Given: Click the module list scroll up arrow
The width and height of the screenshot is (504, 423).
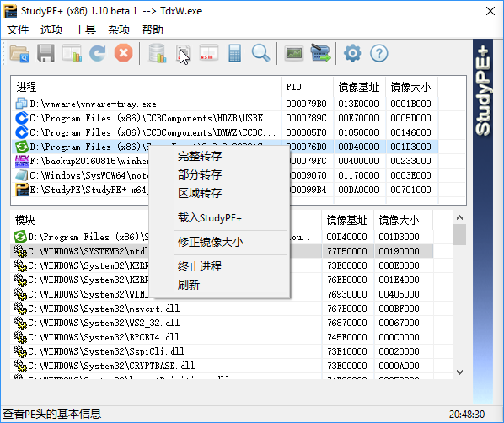Looking at the screenshot, I should (x=460, y=218).
